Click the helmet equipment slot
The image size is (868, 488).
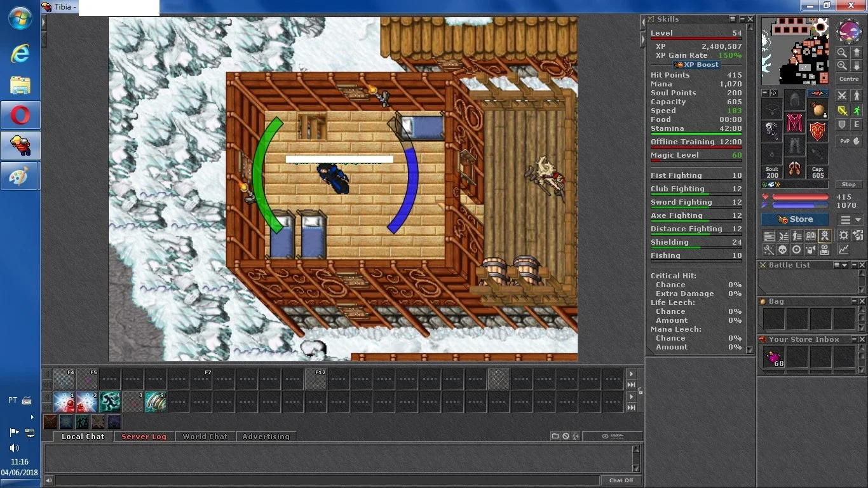(x=795, y=99)
